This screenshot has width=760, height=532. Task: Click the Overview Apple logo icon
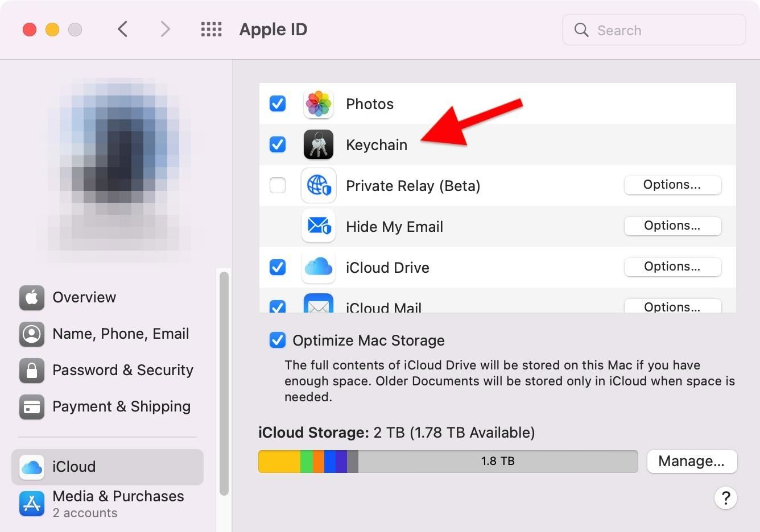pyautogui.click(x=32, y=297)
